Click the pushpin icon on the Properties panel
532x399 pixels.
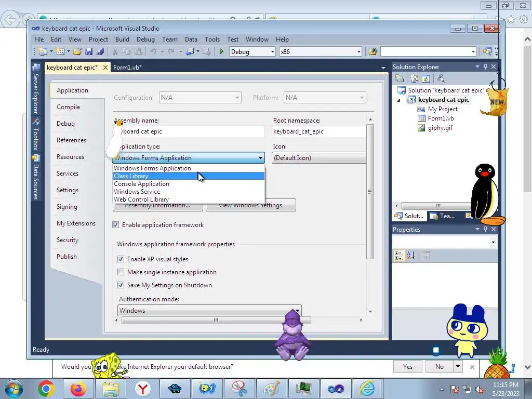486,229
